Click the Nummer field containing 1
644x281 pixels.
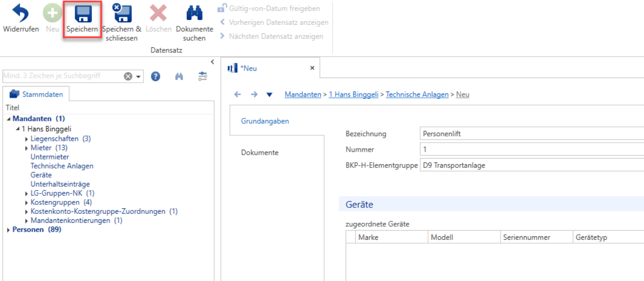(532, 149)
